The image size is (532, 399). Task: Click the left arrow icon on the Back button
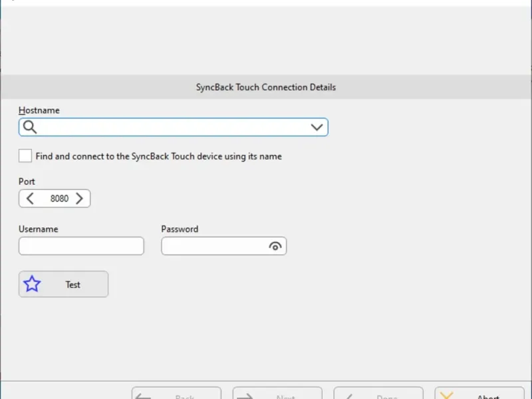[x=145, y=396]
